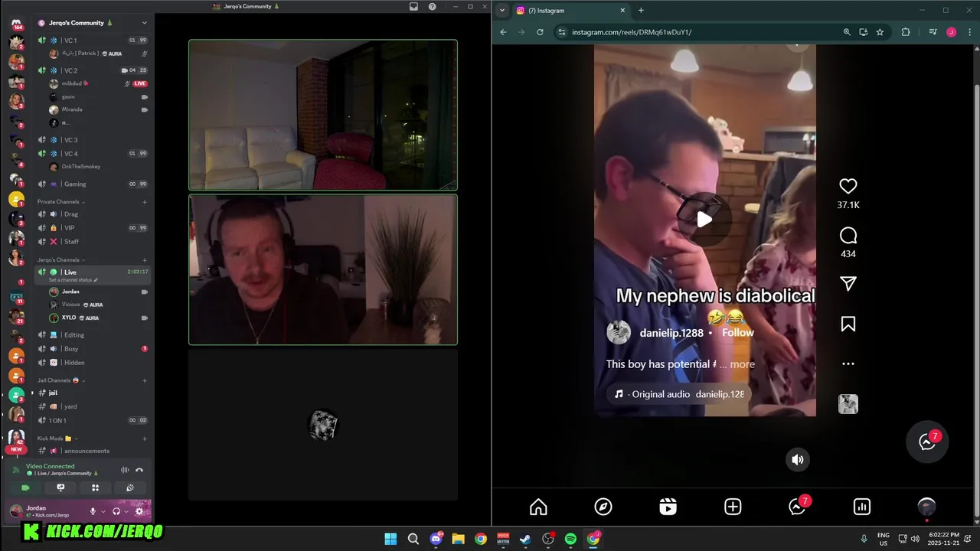Reload the Instagram page
The width and height of the screenshot is (980, 551).
click(540, 32)
